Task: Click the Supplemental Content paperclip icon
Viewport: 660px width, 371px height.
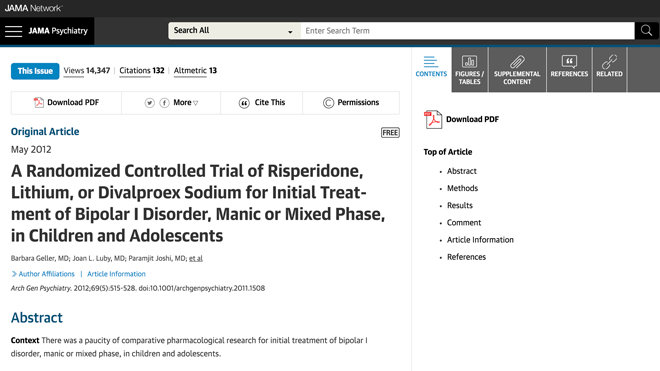Action: point(517,61)
